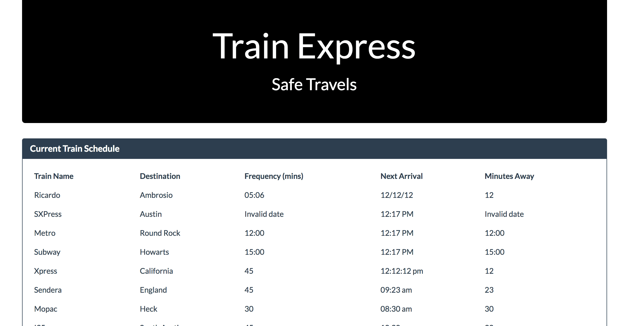644x326 pixels.
Task: Select the California destination cell
Action: click(x=156, y=271)
